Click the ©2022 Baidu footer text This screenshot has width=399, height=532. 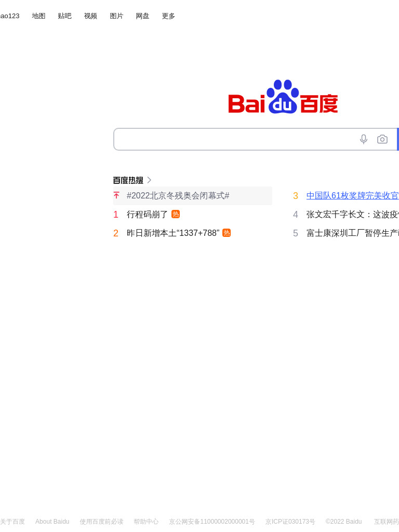344,522
